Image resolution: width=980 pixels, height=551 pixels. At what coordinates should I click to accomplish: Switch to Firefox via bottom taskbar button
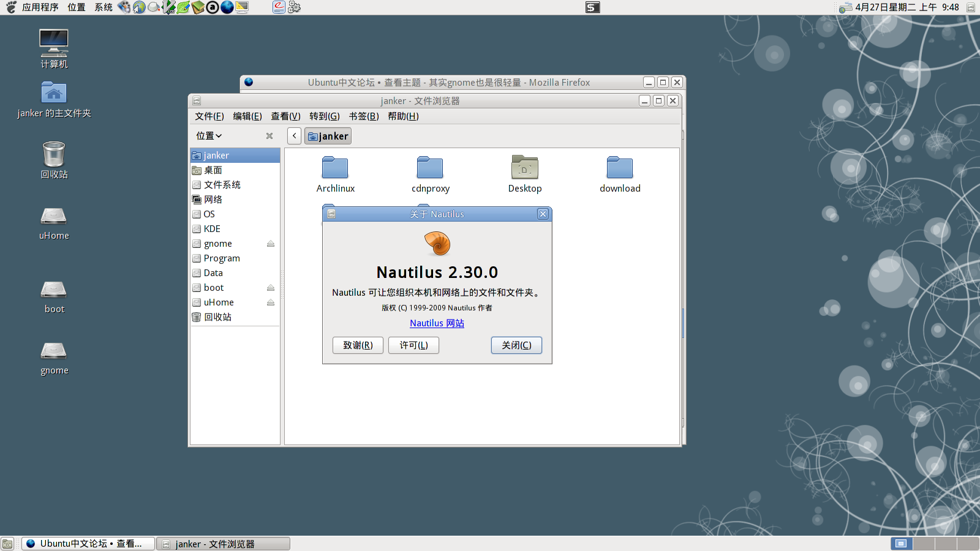pos(88,544)
